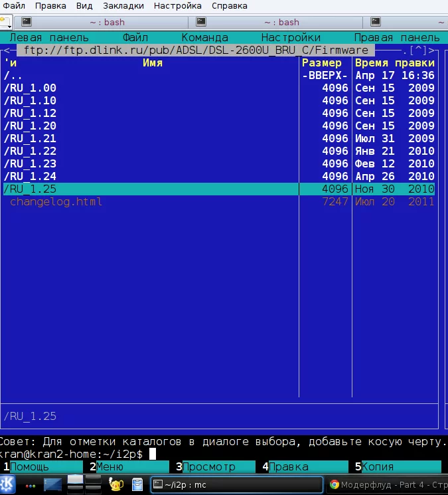Switch to the first '~ : bash' tab
The image size is (448, 495).
coord(101,22)
